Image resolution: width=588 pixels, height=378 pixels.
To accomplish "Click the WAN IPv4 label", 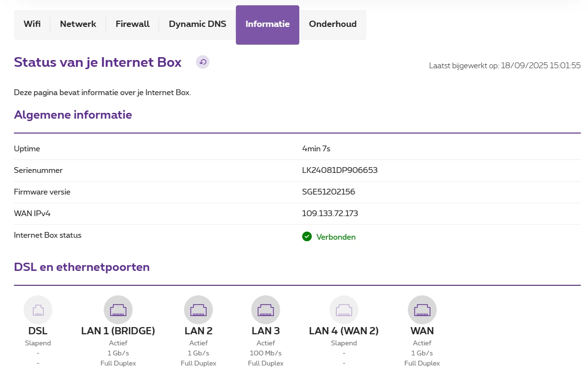I will tap(32, 214).
